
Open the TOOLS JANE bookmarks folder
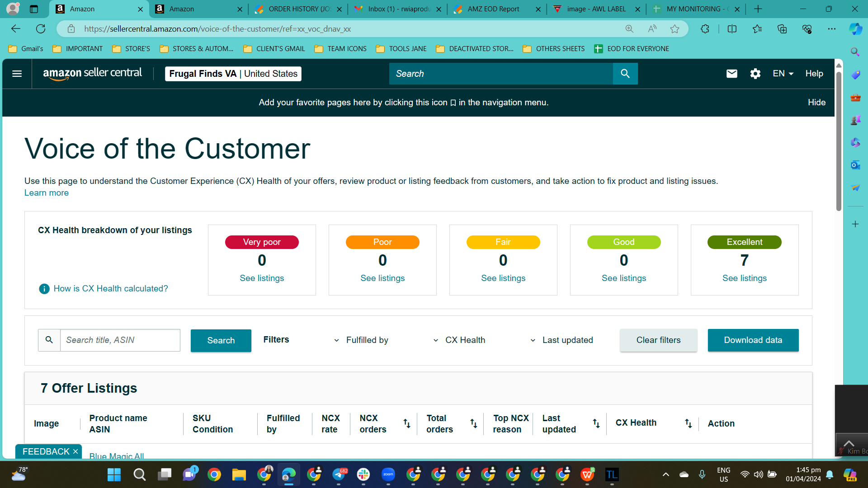point(401,49)
